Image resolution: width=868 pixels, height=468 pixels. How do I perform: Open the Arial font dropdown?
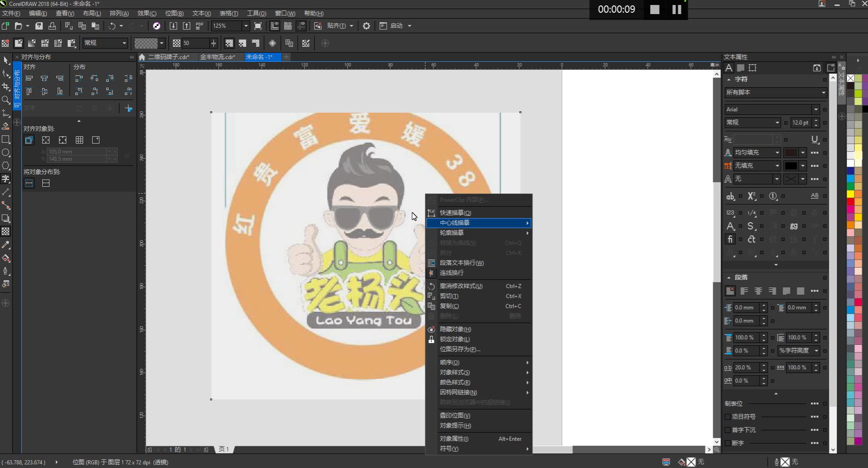point(816,110)
